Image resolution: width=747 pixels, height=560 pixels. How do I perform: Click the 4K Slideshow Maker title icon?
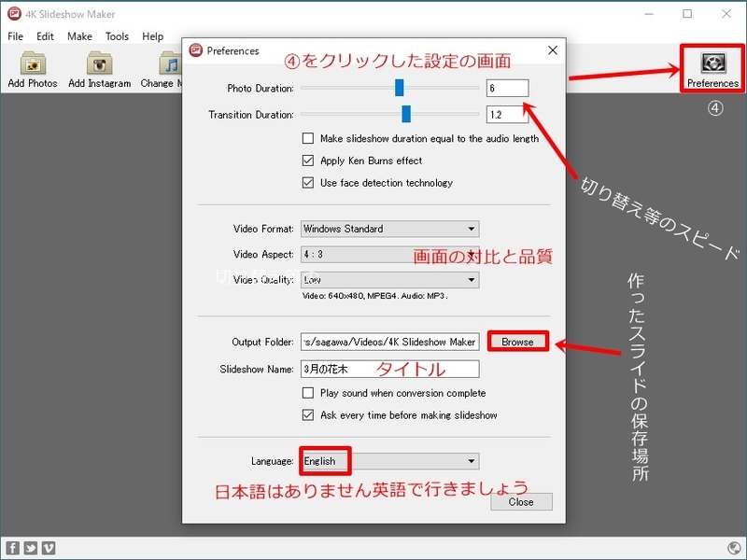point(14,13)
